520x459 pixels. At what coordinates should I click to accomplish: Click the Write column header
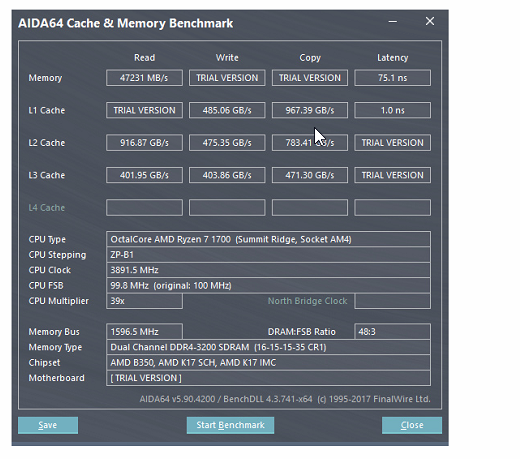[x=227, y=58]
